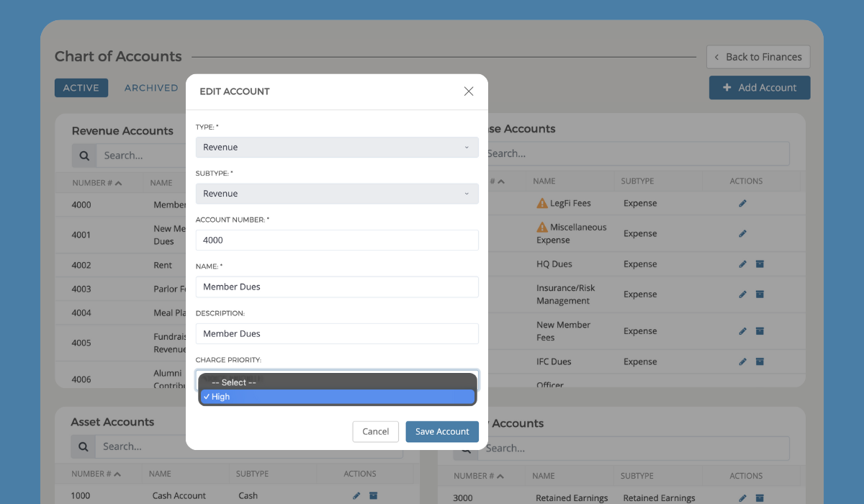Viewport: 864px width, 504px height.
Task: Open the Type dropdown in Edit Account
Action: click(x=337, y=147)
